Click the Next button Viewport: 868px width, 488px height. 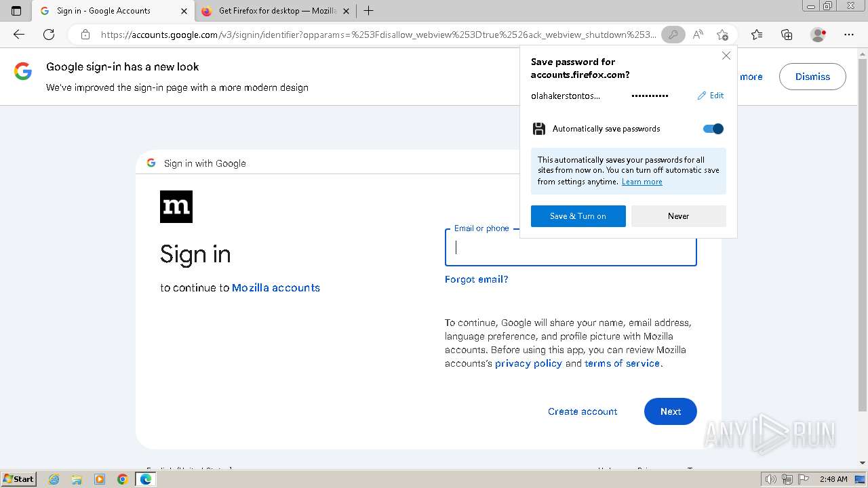pyautogui.click(x=671, y=411)
